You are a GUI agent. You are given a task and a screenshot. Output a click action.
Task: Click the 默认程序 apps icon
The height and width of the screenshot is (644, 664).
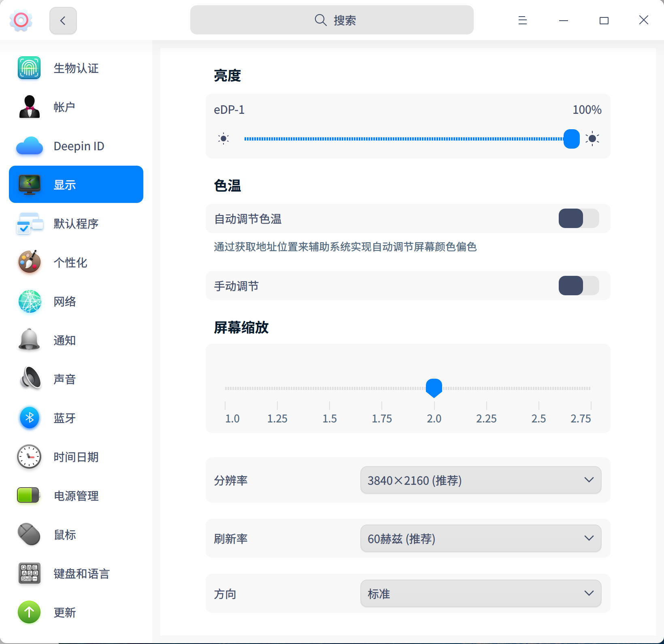point(29,223)
